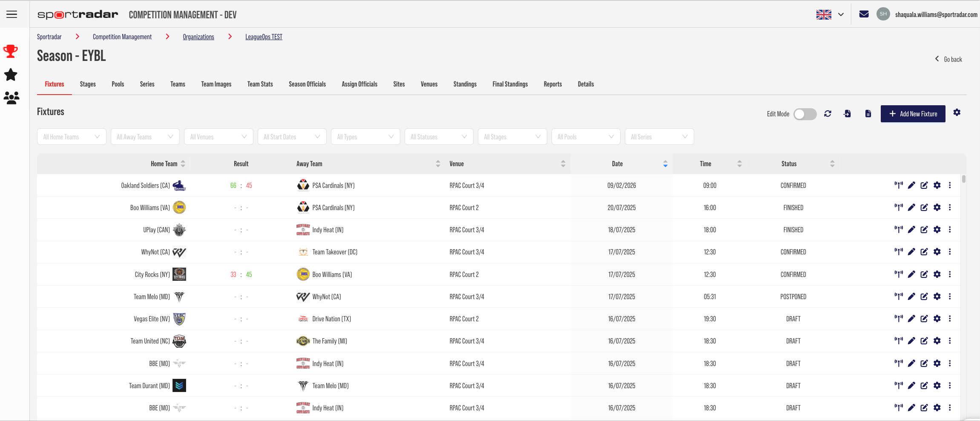Open the All Venues filter dropdown
This screenshot has height=421, width=980.
[218, 137]
